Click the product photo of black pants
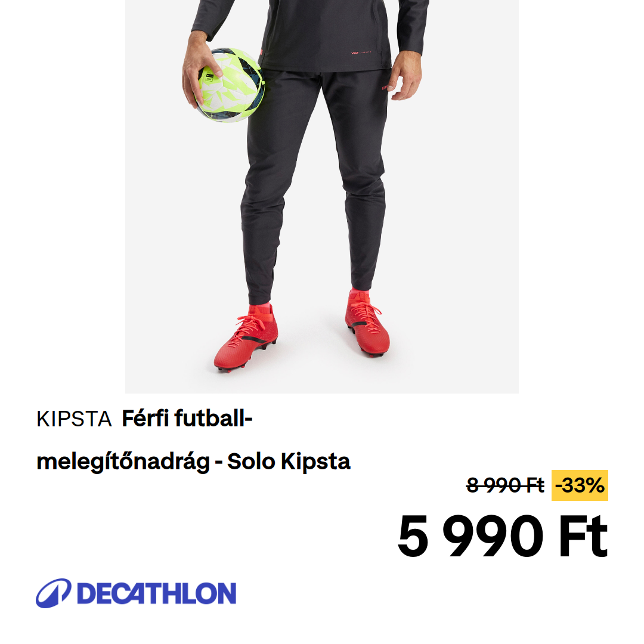The width and height of the screenshot is (644, 644). click(x=322, y=196)
